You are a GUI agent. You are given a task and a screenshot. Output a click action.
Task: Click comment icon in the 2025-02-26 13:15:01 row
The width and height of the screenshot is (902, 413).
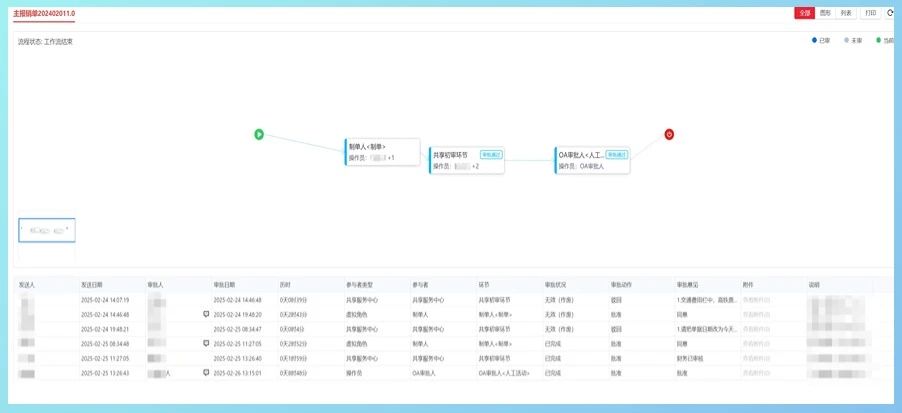tap(206, 373)
